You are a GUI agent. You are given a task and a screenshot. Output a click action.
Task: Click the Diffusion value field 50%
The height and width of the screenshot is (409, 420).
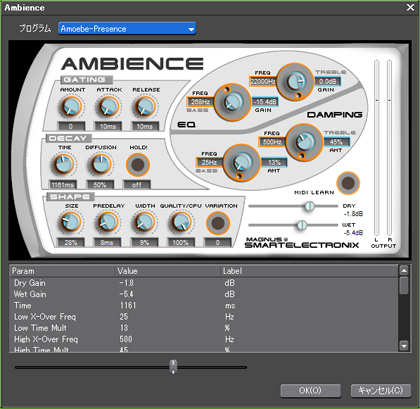coord(100,184)
